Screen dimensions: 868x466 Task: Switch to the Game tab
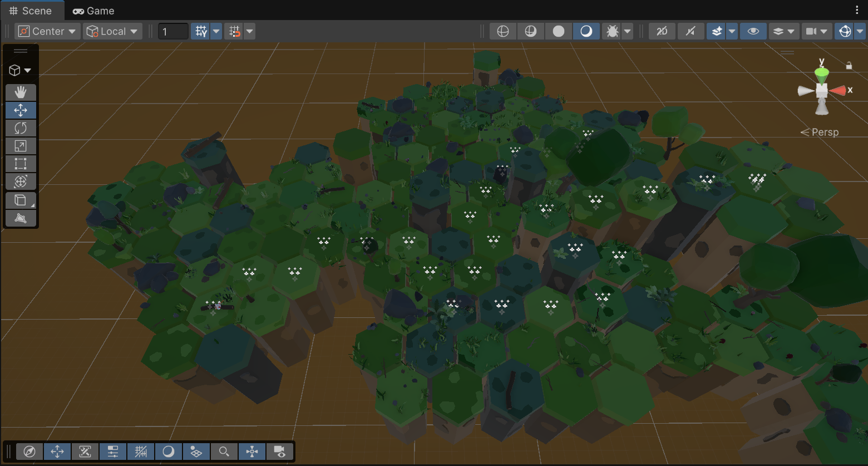click(x=93, y=11)
